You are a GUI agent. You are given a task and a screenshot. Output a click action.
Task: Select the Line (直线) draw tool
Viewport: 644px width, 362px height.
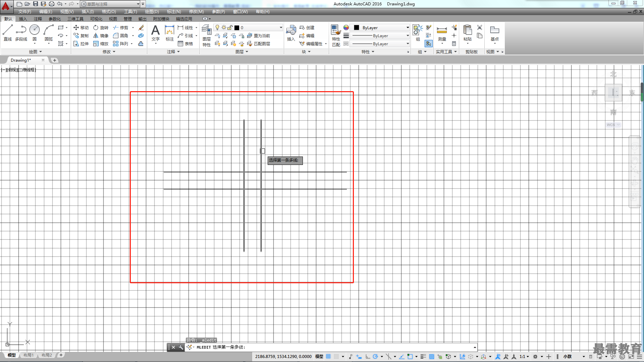[8, 33]
